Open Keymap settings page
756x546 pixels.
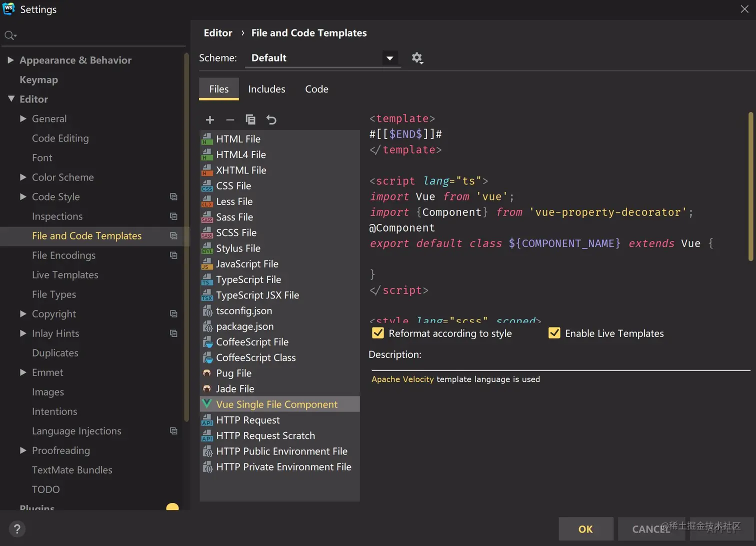tap(38, 79)
